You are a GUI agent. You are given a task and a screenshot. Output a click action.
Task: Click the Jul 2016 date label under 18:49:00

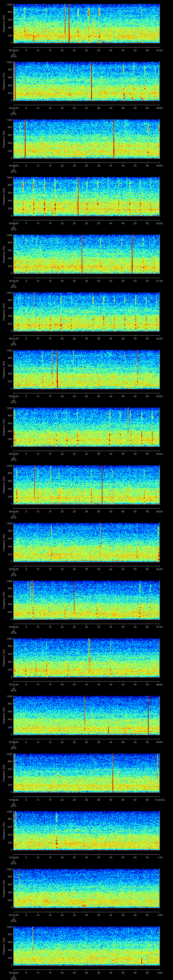click(14, 227)
